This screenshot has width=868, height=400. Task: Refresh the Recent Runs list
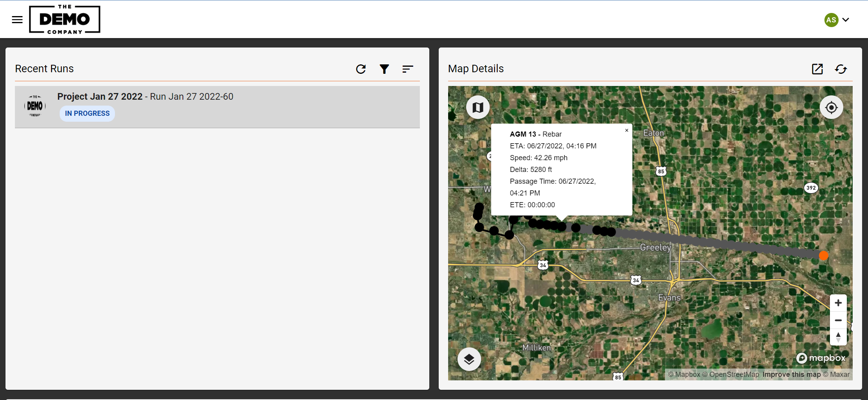coord(361,69)
